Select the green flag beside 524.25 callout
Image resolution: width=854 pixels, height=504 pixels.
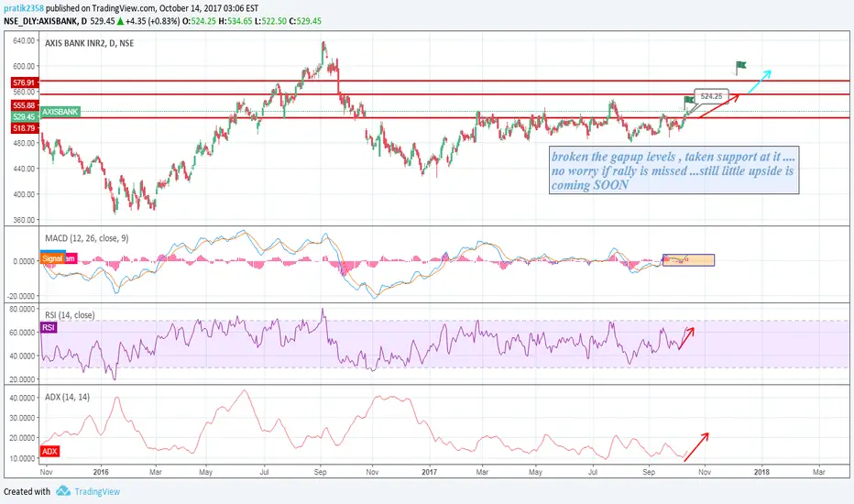coord(689,101)
